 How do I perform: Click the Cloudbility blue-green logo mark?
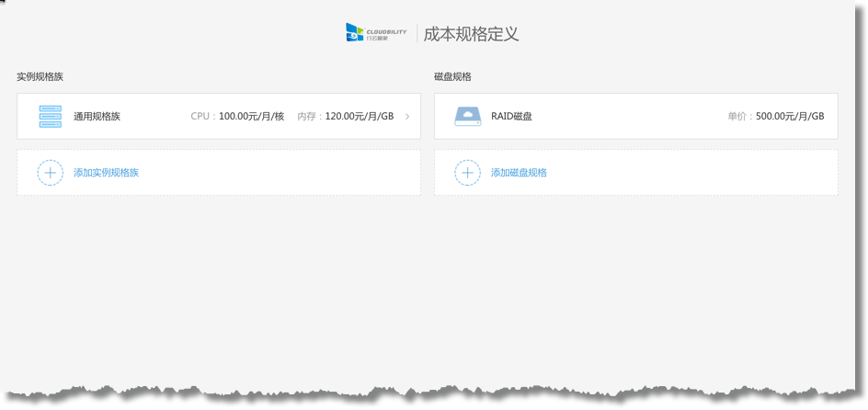click(x=354, y=33)
